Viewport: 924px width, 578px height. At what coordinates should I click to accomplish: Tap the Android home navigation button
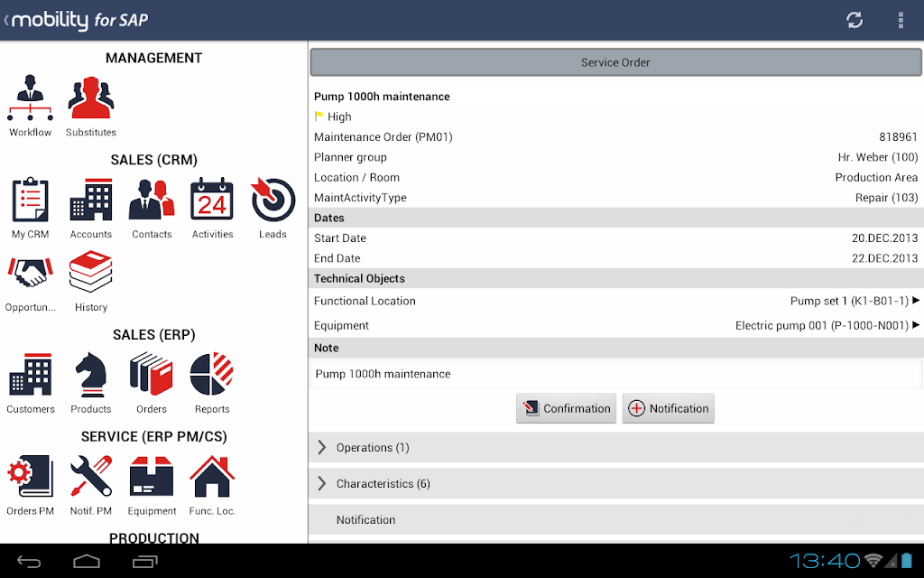coord(87,562)
